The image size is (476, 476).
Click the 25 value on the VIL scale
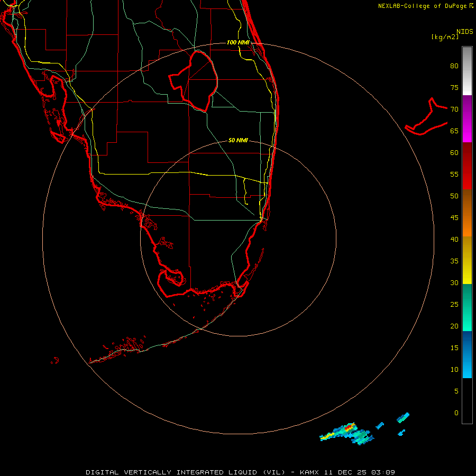coord(454,305)
